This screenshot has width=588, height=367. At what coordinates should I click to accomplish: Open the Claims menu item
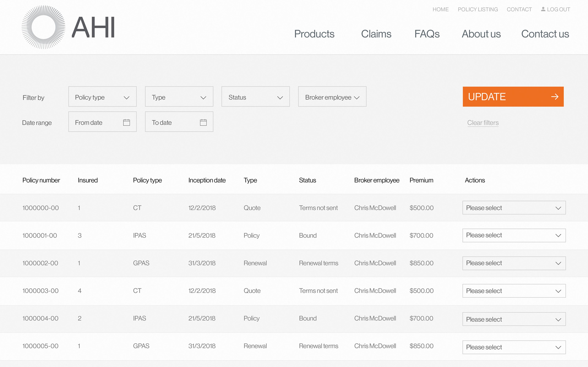pos(376,34)
